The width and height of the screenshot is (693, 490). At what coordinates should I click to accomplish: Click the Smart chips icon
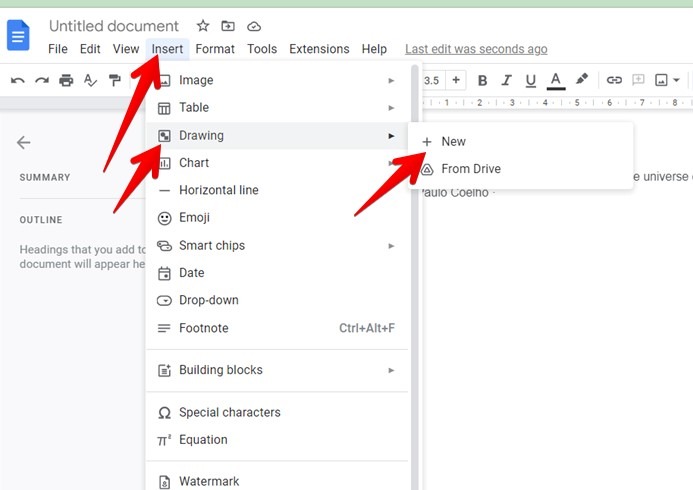pos(164,246)
